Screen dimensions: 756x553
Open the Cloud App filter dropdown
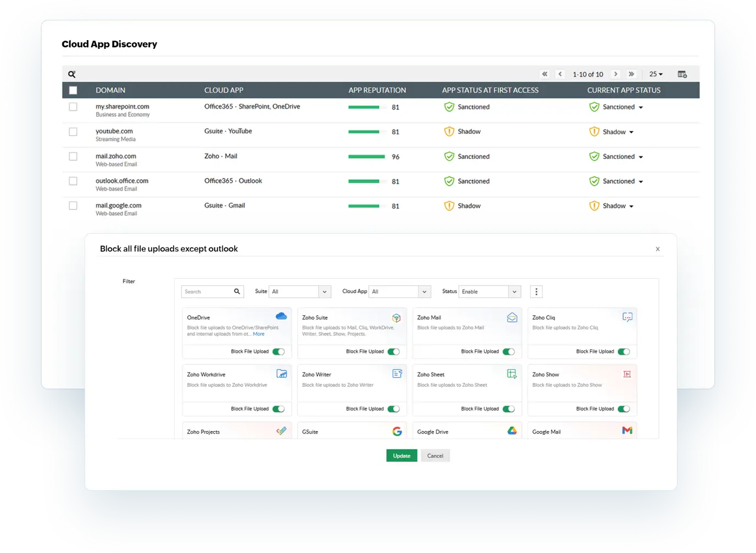400,292
